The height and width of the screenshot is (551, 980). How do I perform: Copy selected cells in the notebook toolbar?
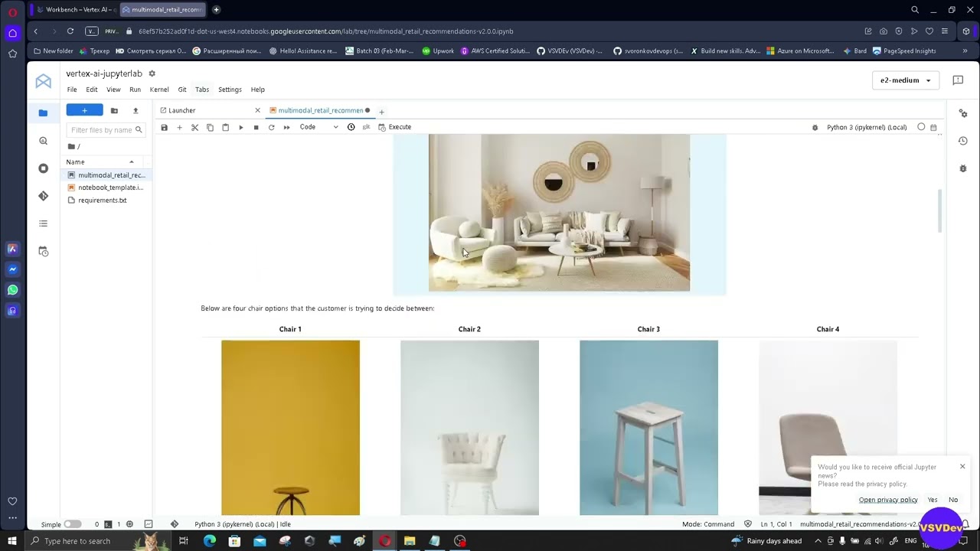[210, 127]
